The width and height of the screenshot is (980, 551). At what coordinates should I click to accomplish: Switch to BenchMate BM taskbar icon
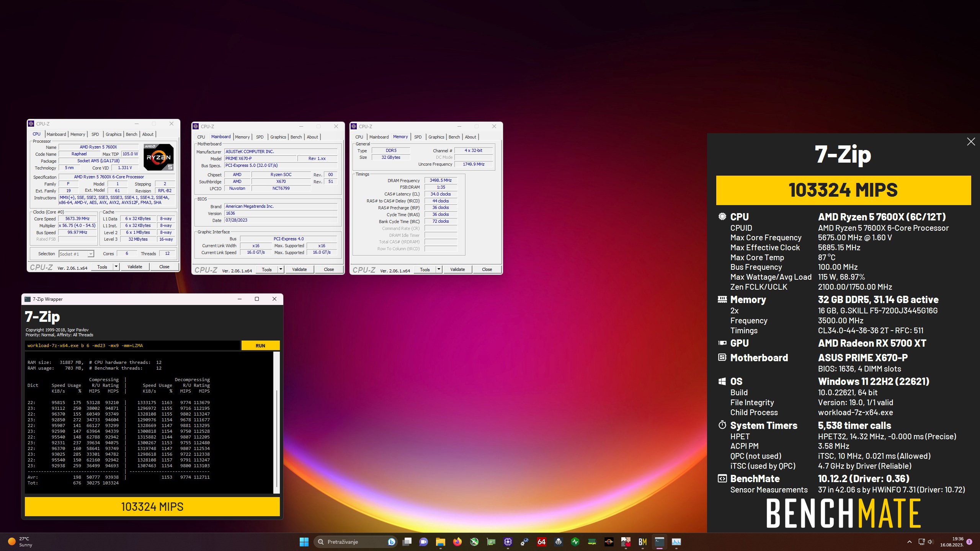coord(643,542)
